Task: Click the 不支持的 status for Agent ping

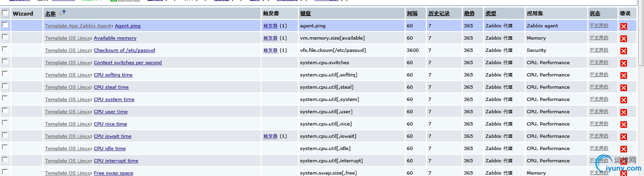Action: (x=599, y=25)
